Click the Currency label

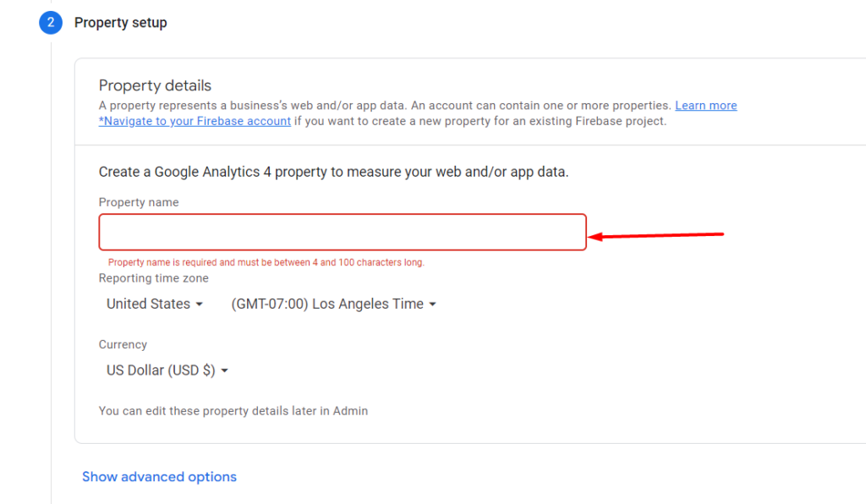click(123, 344)
